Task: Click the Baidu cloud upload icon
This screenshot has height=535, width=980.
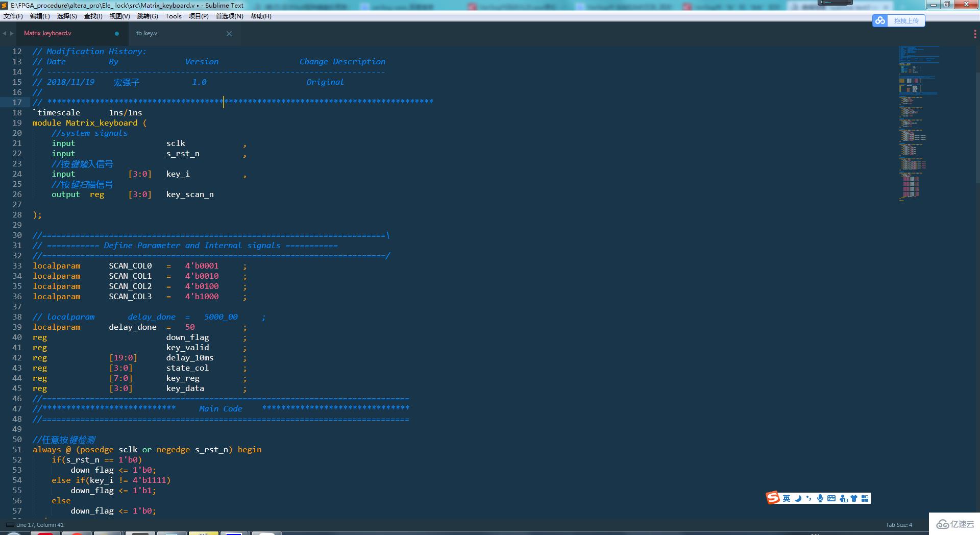Action: (880, 20)
